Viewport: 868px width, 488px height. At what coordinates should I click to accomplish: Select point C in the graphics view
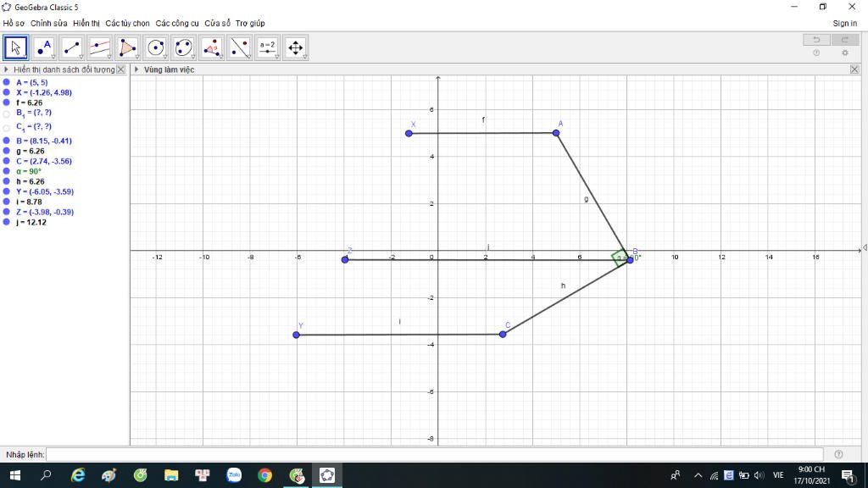point(503,334)
